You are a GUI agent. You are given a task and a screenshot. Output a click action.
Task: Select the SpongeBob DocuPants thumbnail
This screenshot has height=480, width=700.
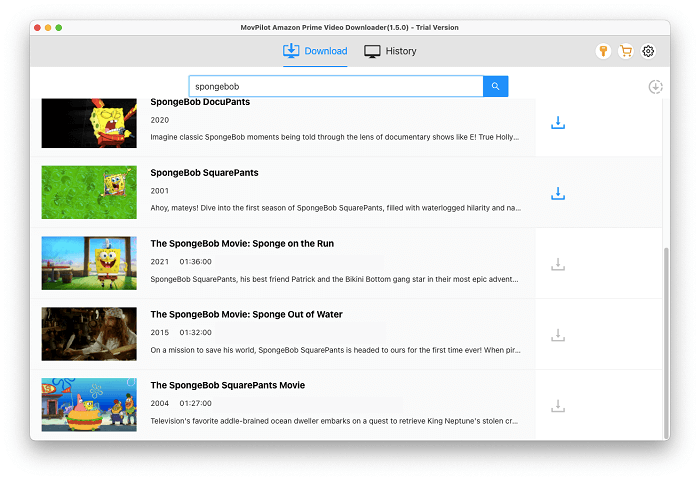(x=89, y=122)
